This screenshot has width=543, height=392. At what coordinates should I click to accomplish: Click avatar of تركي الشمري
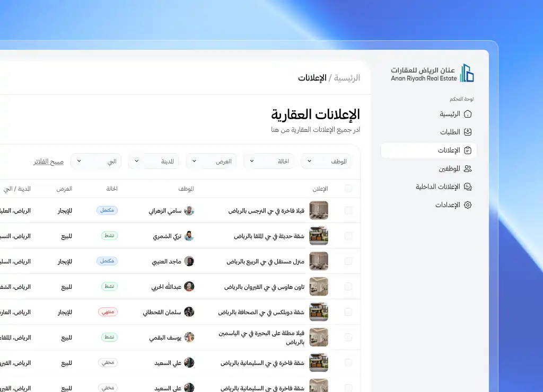189,236
